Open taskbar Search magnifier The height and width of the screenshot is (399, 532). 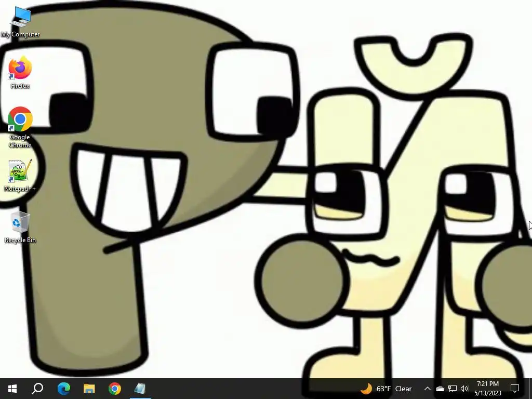click(x=37, y=389)
